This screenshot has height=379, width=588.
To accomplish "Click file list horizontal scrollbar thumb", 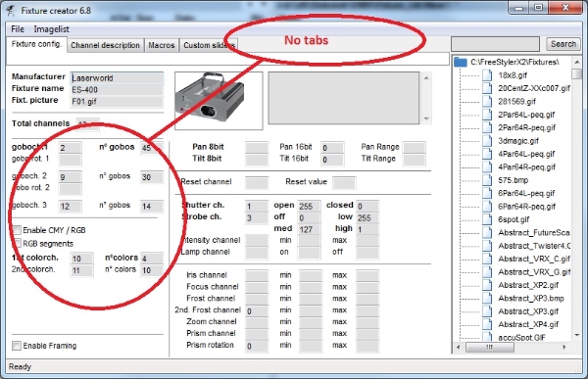I will (489, 347).
